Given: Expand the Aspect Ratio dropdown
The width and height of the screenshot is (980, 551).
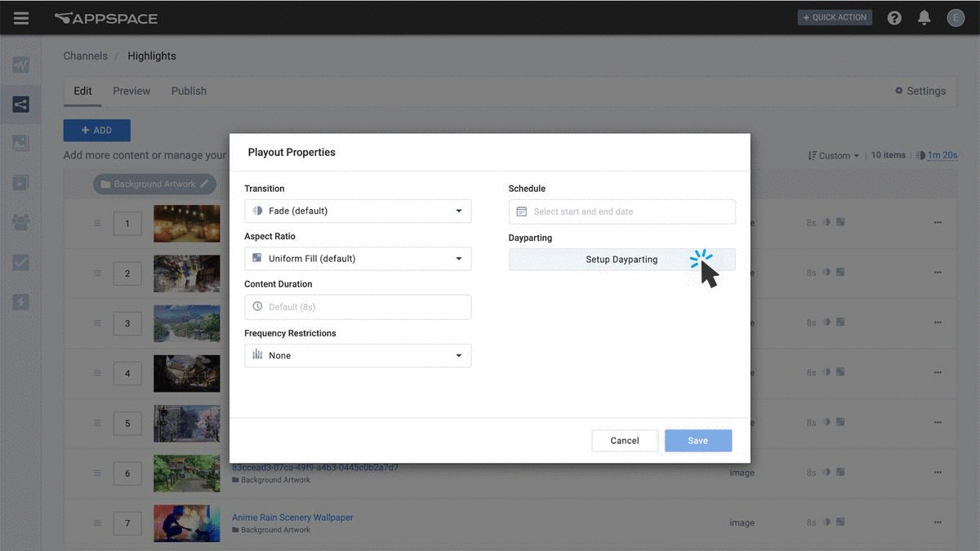Looking at the screenshot, I should pos(358,259).
